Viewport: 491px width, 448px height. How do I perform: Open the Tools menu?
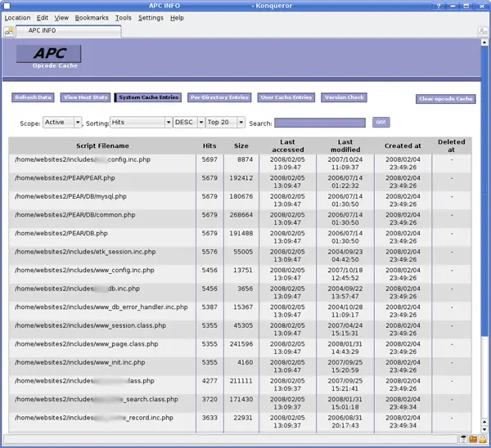[123, 18]
